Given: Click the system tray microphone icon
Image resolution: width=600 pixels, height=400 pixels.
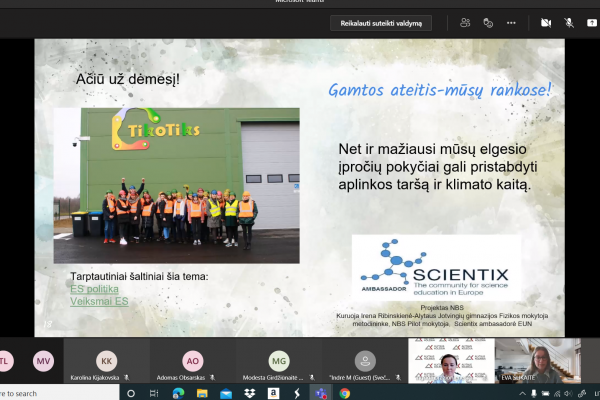Looking at the screenshot, I should click(x=534, y=394).
